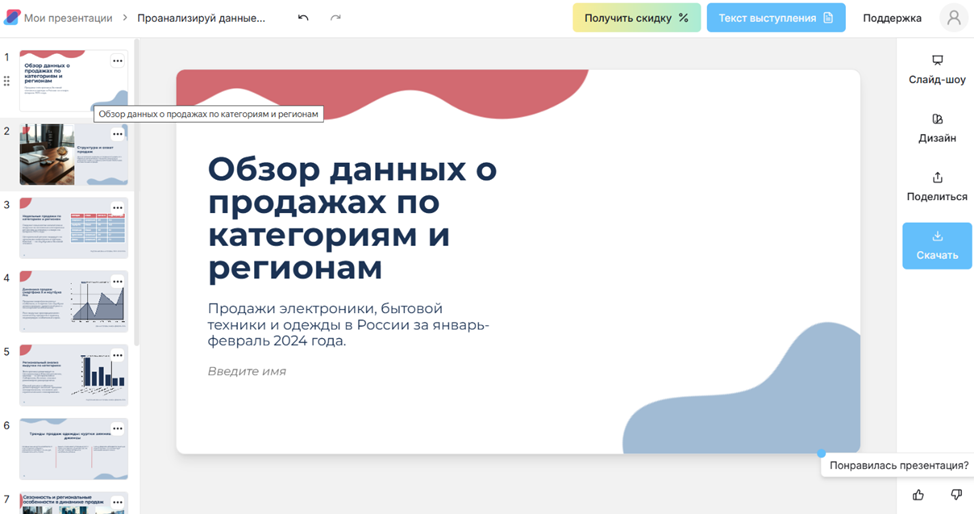
Task: Click presentation title Проанализируй данные
Action: (x=201, y=18)
